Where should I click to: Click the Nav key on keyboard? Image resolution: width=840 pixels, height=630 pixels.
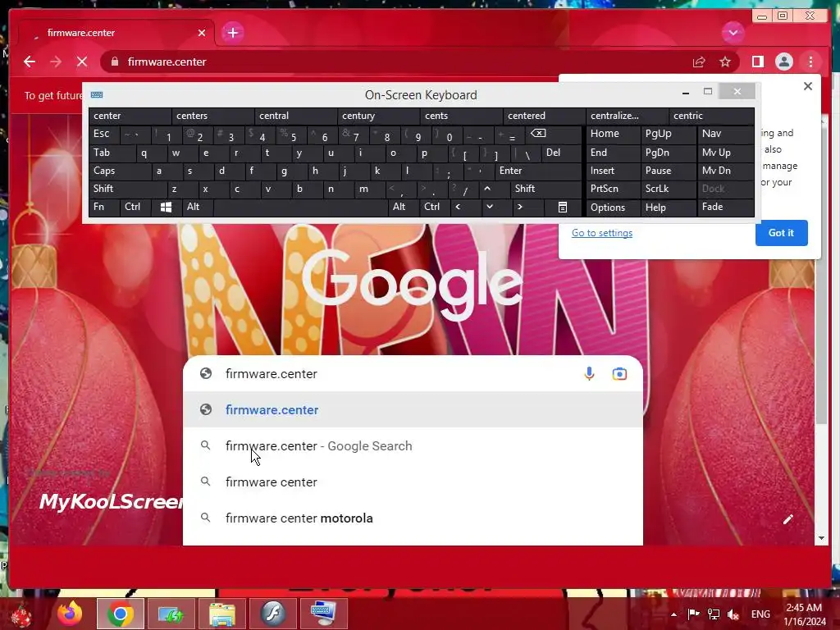tap(725, 134)
